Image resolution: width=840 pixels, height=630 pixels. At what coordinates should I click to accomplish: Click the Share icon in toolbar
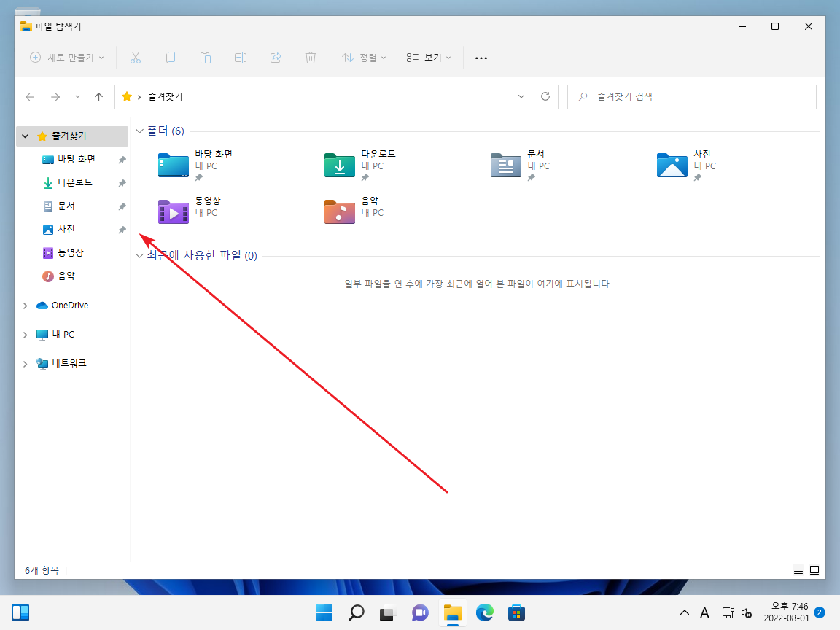[x=276, y=58]
